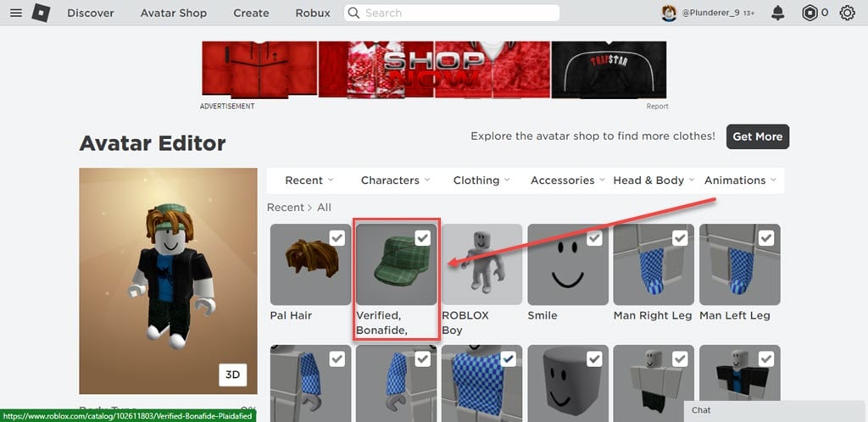Click the Man Left Leg item name
Image resolution: width=868 pixels, height=422 pixels.
click(735, 316)
